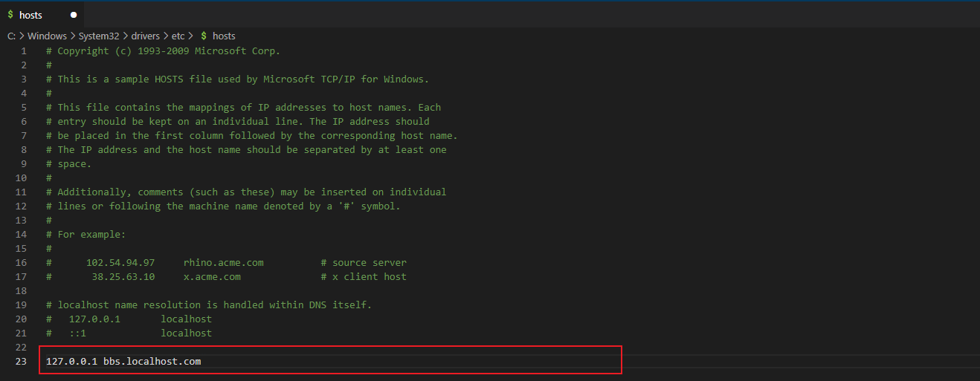Image resolution: width=980 pixels, height=381 pixels.
Task: Click the chevron between etc and hosts
Action: [191, 36]
